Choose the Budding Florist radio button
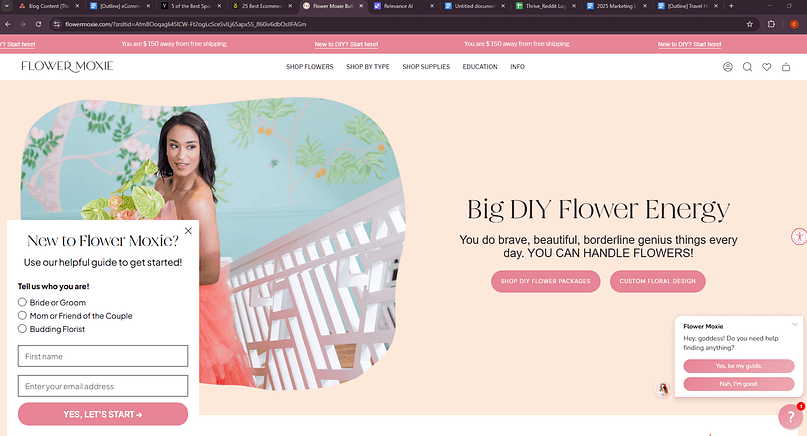 (22, 328)
